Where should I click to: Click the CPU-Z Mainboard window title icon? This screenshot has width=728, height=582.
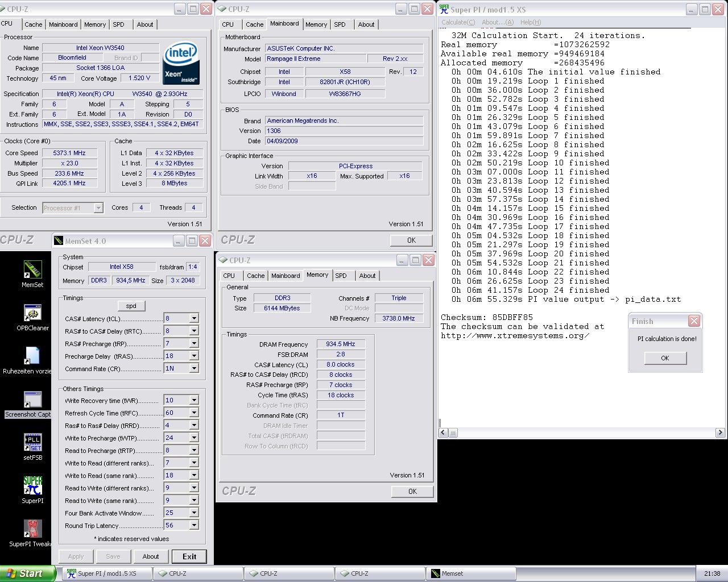222,9
